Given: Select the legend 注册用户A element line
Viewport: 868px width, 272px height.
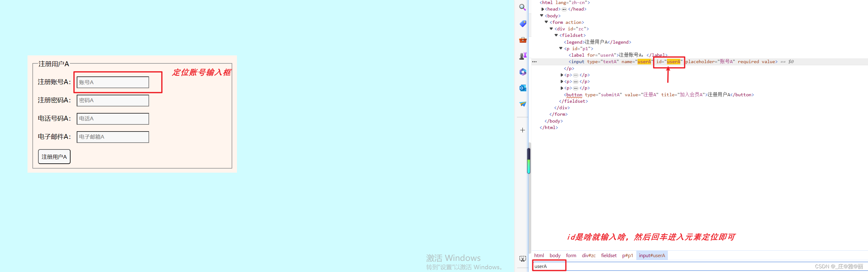Looking at the screenshot, I should 597,42.
